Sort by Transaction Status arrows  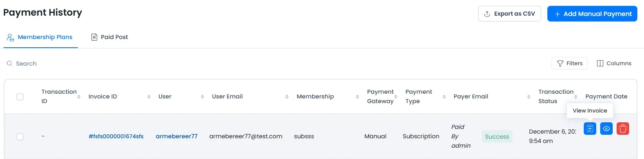pyautogui.click(x=576, y=96)
